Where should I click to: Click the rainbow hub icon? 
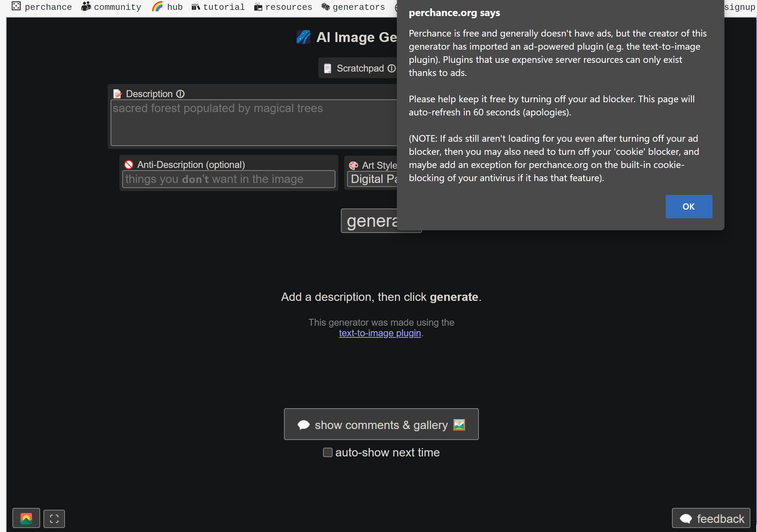click(x=158, y=6)
